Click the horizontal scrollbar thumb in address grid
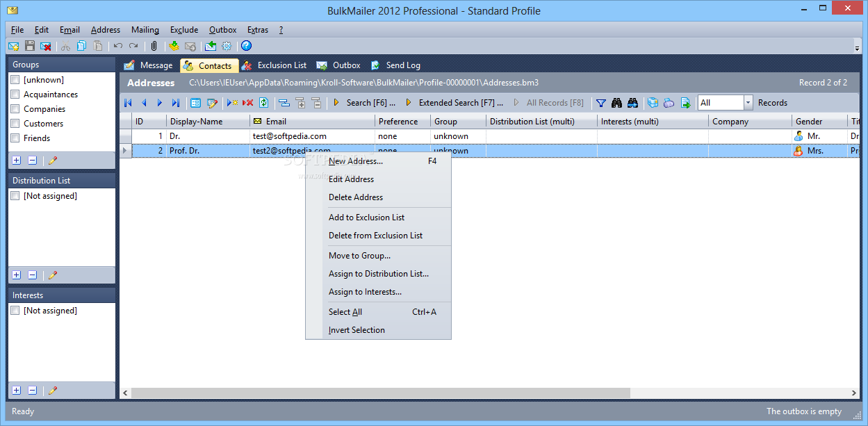The image size is (868, 426). click(x=381, y=393)
